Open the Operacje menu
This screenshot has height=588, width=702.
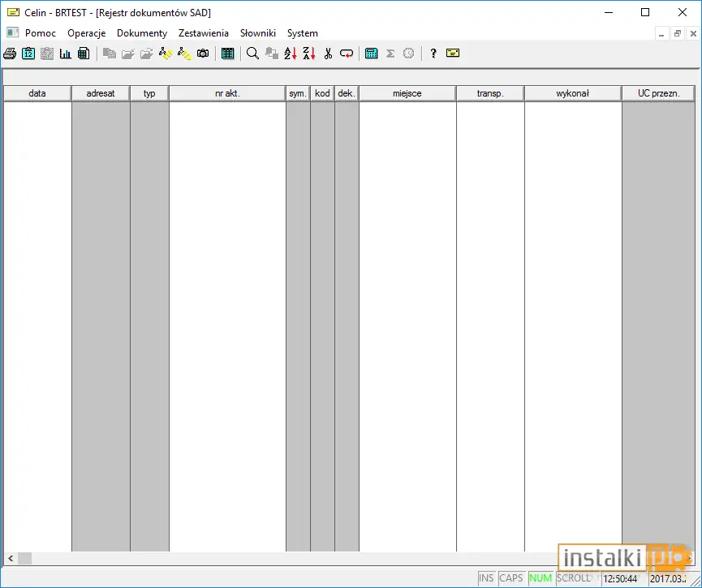click(x=86, y=33)
